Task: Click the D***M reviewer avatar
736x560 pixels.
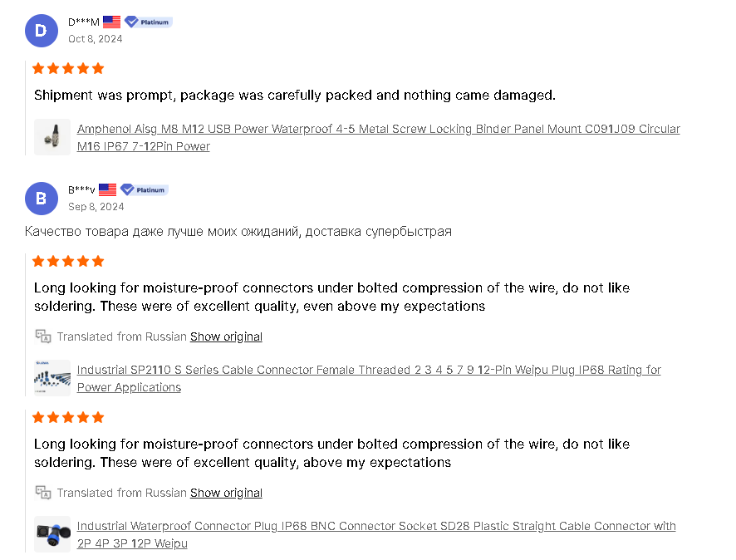Action: (42, 30)
